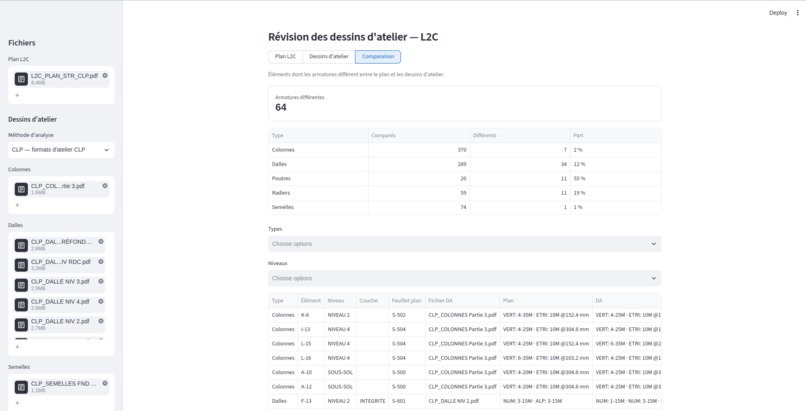Click element cell A-10 in details table
806x411 pixels.
pyautogui.click(x=311, y=372)
